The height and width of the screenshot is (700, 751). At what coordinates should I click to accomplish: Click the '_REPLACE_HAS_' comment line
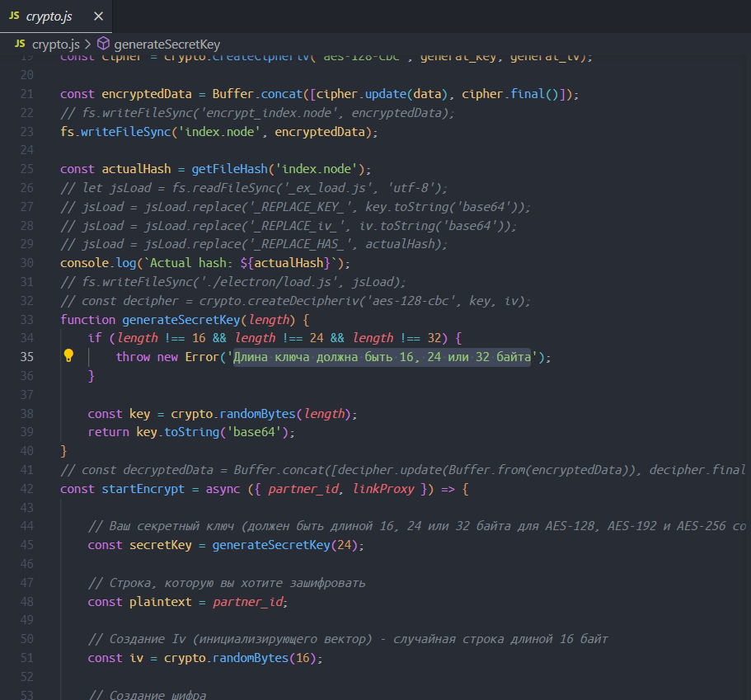(x=254, y=244)
